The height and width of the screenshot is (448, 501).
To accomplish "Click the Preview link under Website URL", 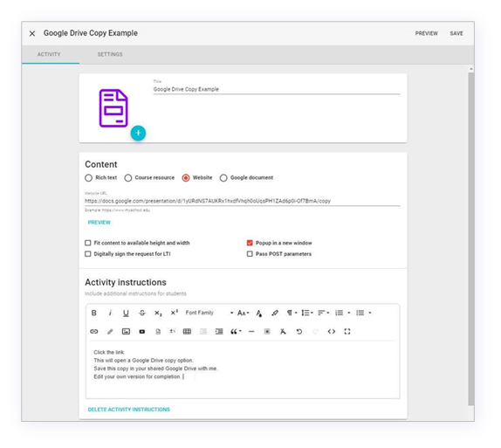I will [x=99, y=223].
